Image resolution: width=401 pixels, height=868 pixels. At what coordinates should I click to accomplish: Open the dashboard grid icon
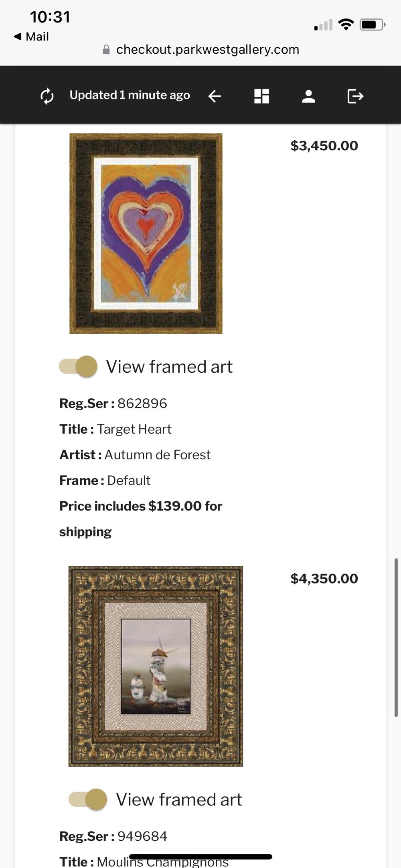point(261,96)
